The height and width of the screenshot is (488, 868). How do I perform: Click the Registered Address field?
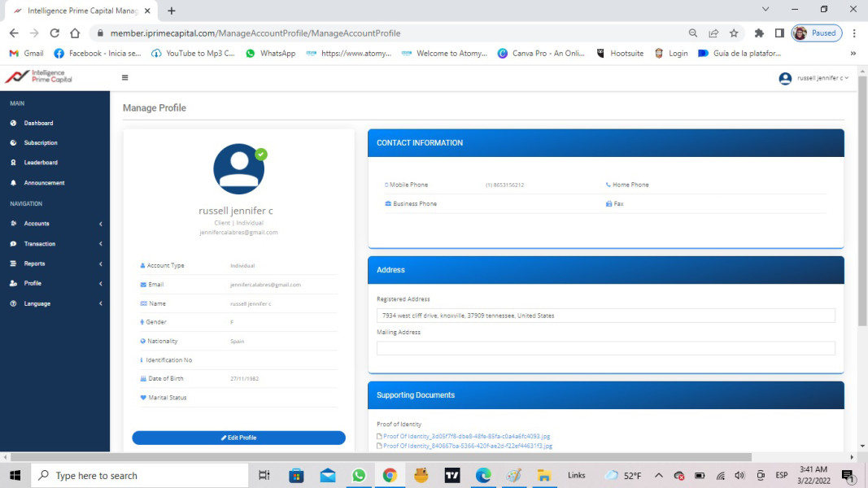click(605, 316)
